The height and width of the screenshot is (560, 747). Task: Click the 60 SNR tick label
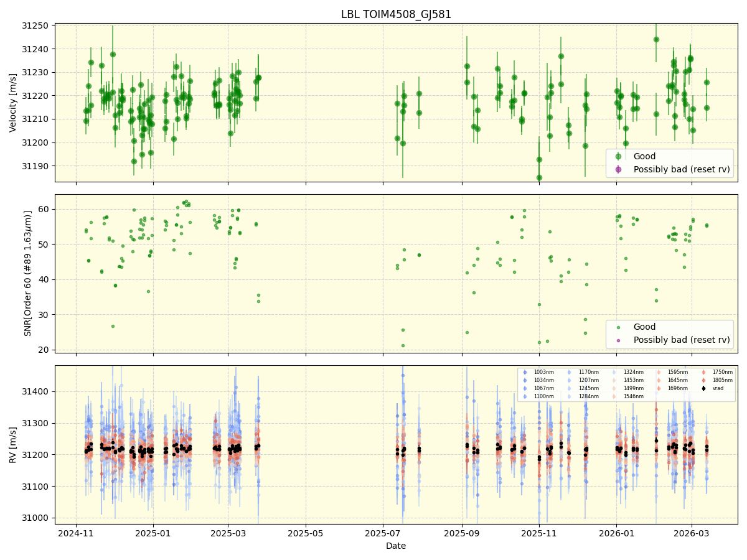[x=45, y=209]
